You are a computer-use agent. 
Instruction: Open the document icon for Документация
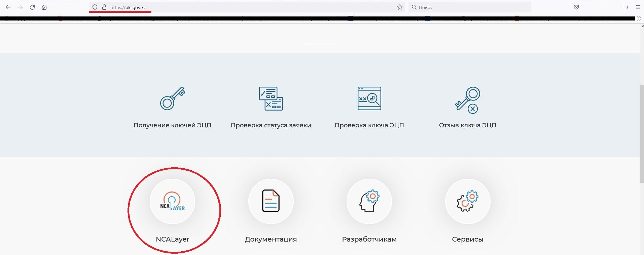tap(271, 201)
